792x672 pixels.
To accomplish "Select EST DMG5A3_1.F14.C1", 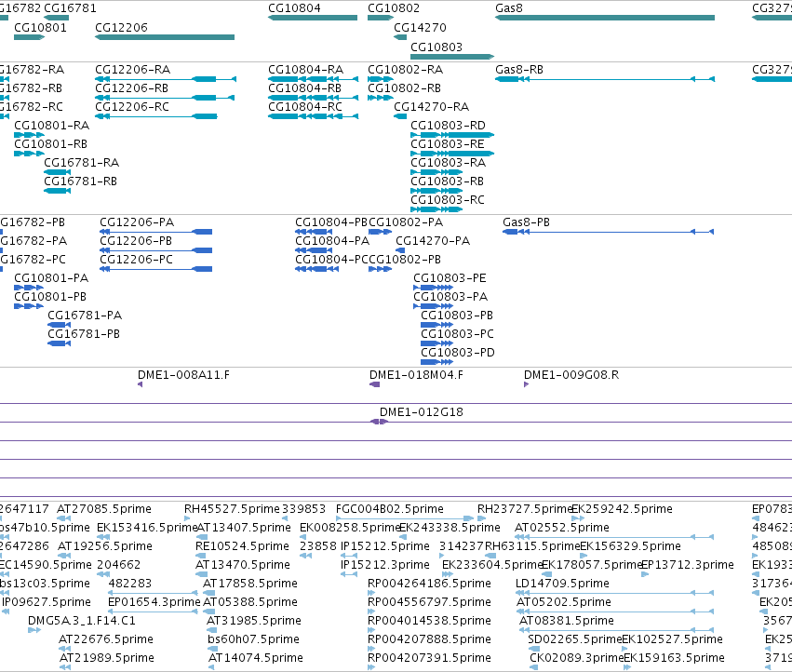I will click(x=34, y=630).
